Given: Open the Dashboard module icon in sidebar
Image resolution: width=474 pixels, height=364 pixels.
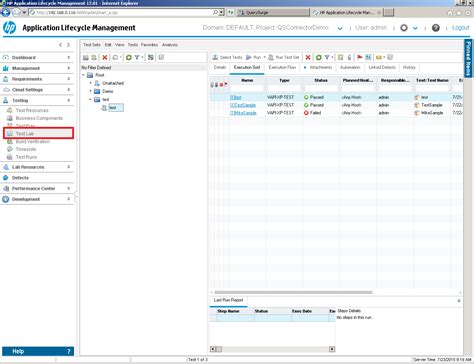Looking at the screenshot, I should click(6, 58).
